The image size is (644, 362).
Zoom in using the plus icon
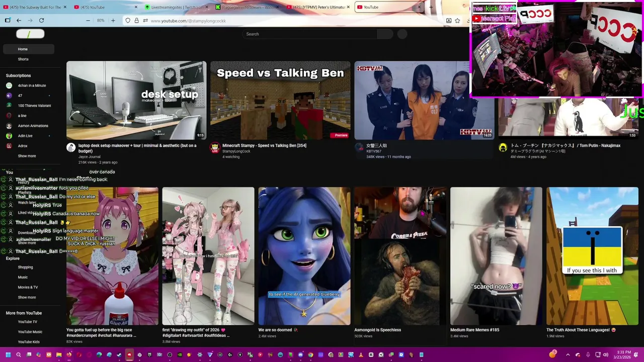[113, 21]
